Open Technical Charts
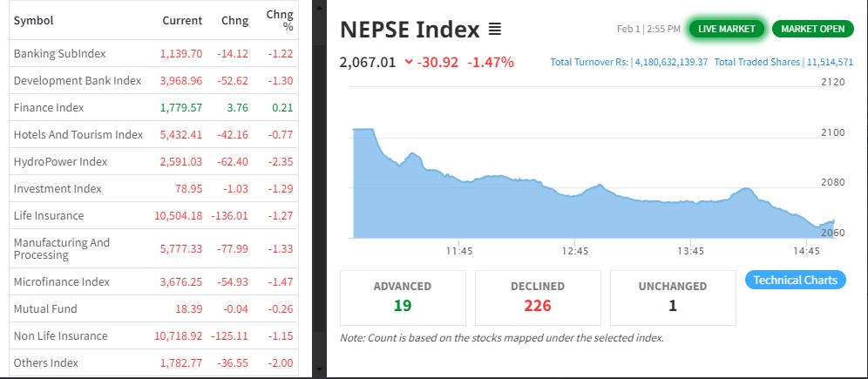868x379 pixels. click(x=795, y=280)
